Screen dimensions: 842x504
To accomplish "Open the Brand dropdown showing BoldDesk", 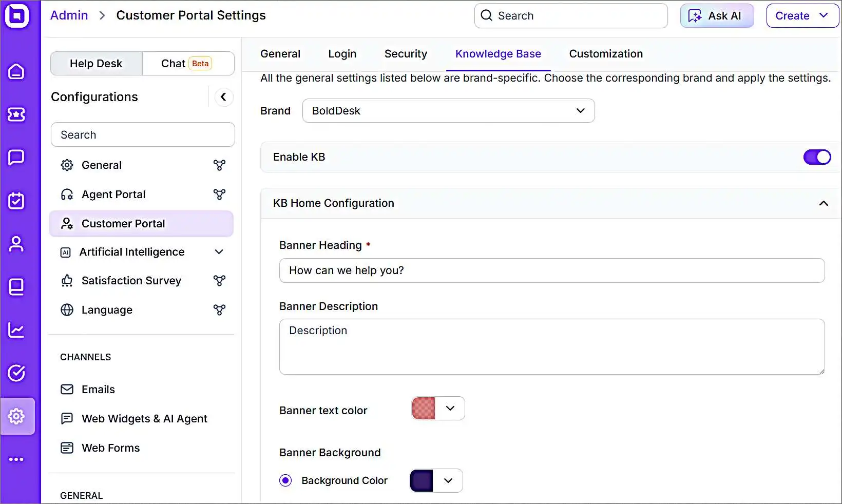I will 448,111.
